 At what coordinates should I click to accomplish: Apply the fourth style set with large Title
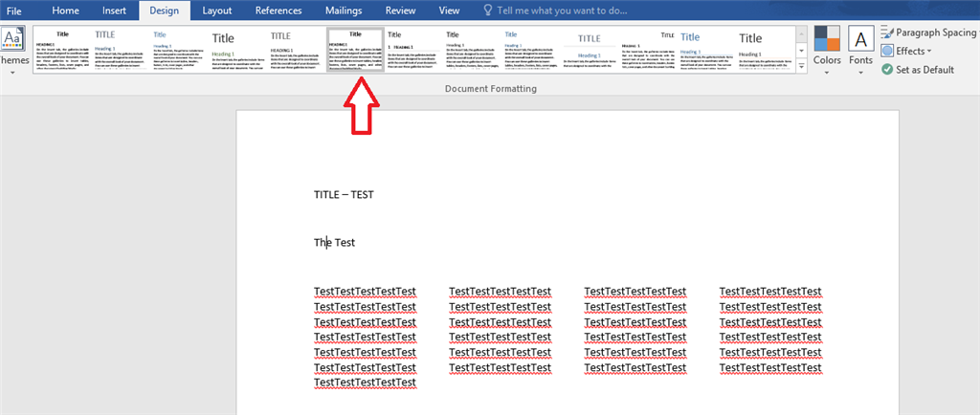tap(238, 50)
